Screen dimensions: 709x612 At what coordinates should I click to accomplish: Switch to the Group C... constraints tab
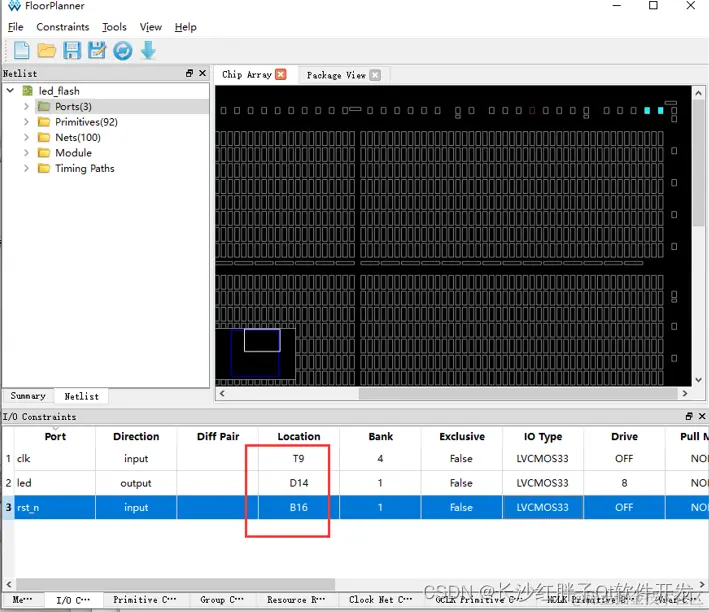point(222,600)
